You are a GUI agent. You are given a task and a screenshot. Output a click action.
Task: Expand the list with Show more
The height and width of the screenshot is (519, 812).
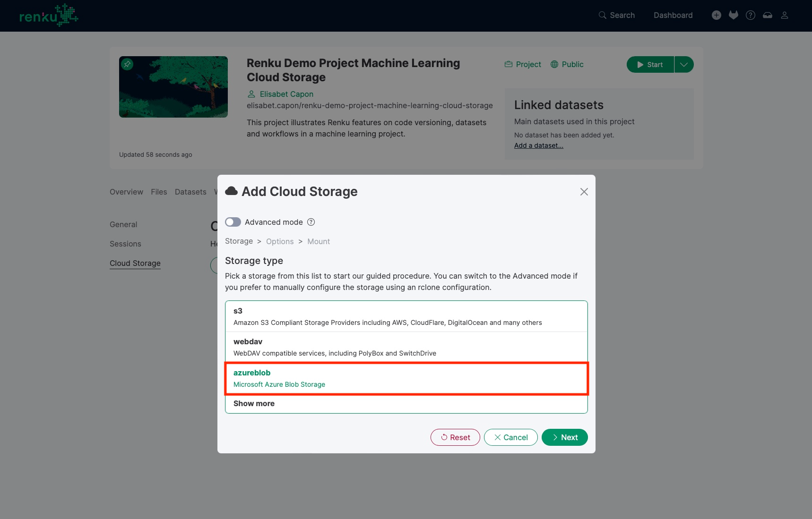pyautogui.click(x=406, y=403)
